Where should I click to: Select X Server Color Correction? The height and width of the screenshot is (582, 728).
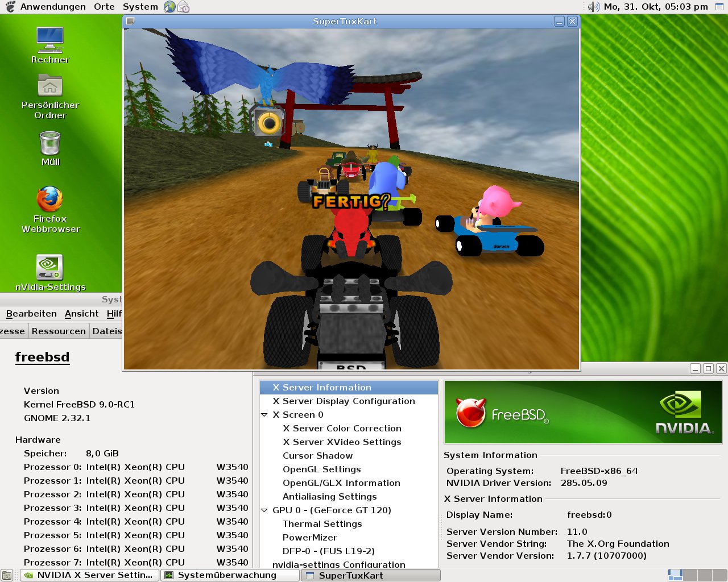pos(342,429)
